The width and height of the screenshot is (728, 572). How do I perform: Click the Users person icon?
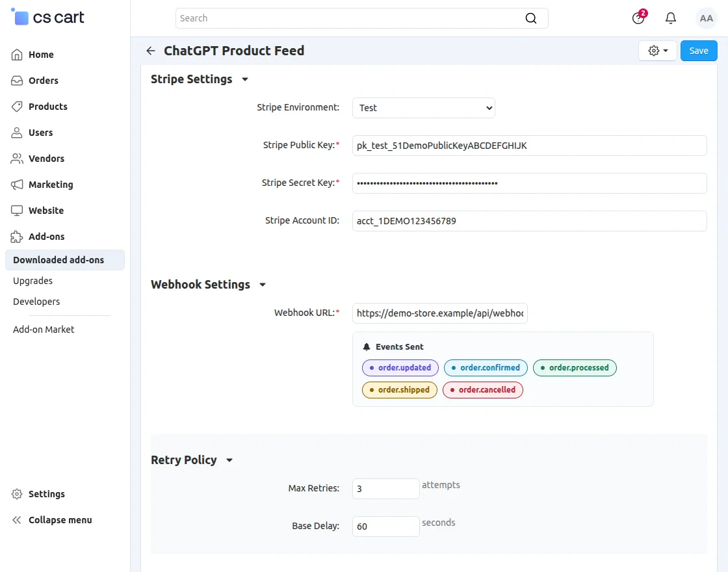(17, 133)
